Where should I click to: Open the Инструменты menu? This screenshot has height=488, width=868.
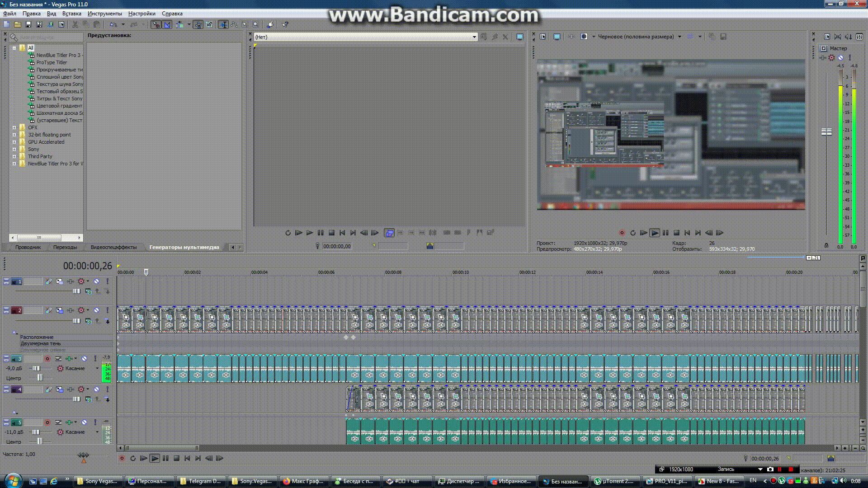(x=105, y=14)
